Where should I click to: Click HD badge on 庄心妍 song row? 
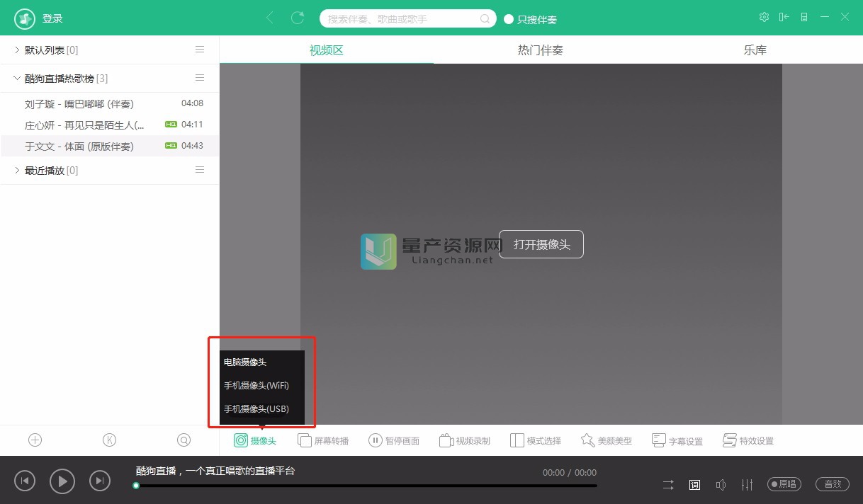pos(171,125)
